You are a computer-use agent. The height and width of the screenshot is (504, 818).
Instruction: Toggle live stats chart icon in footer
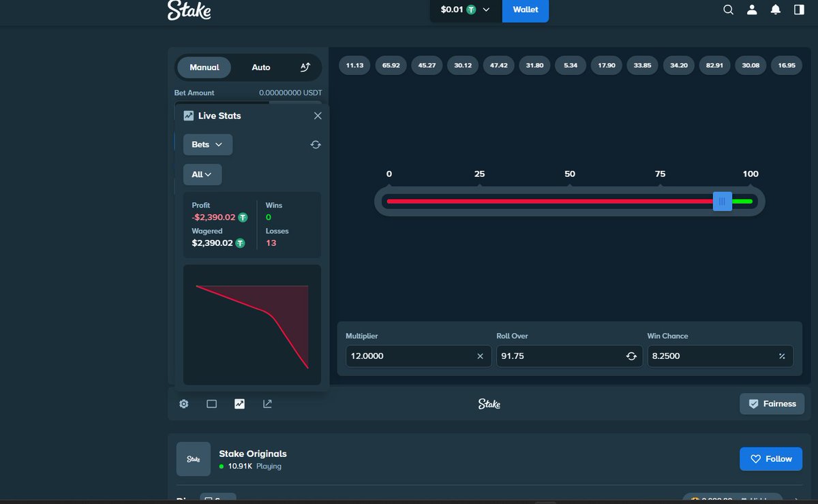tap(239, 404)
